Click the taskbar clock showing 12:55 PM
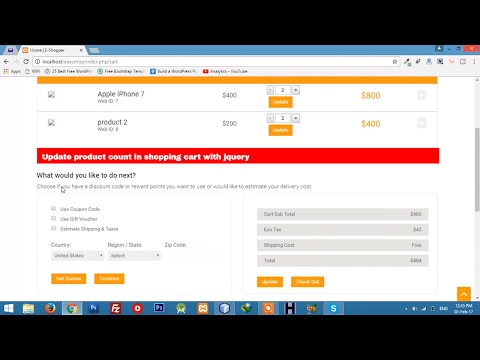Image resolution: width=480 pixels, height=360 pixels. click(x=463, y=308)
